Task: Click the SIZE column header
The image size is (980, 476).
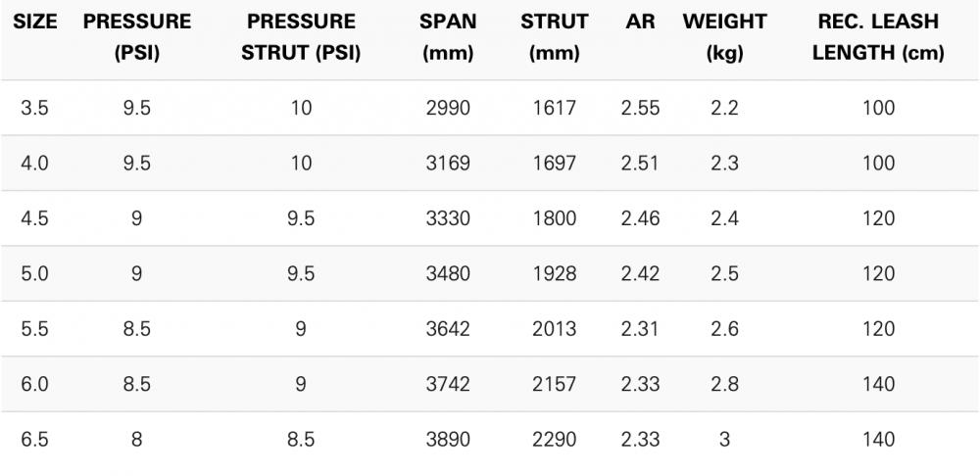Action: [x=33, y=22]
